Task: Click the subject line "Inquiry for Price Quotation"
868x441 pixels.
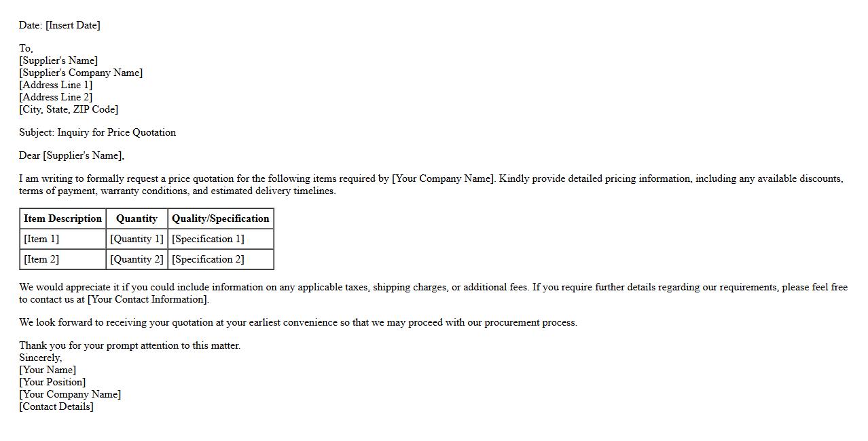Action: (116, 132)
